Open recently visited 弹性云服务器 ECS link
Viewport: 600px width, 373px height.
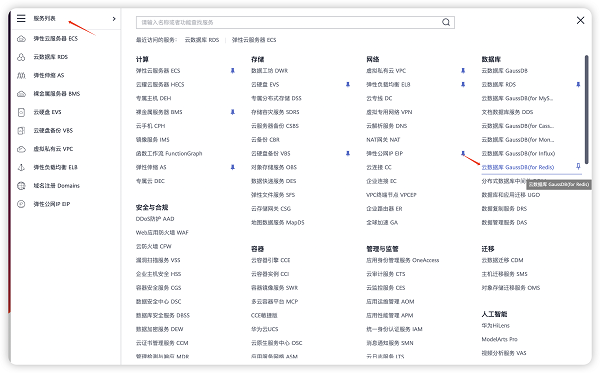point(254,40)
